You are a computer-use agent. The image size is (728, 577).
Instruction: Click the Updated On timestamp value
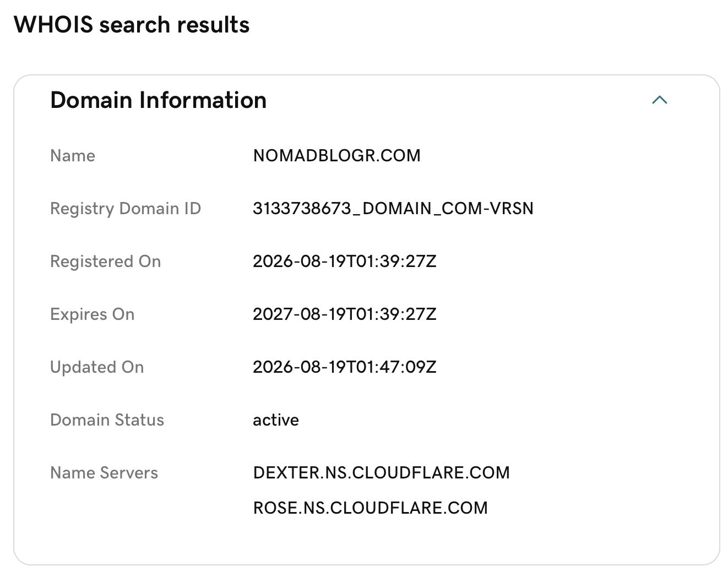[x=345, y=367]
